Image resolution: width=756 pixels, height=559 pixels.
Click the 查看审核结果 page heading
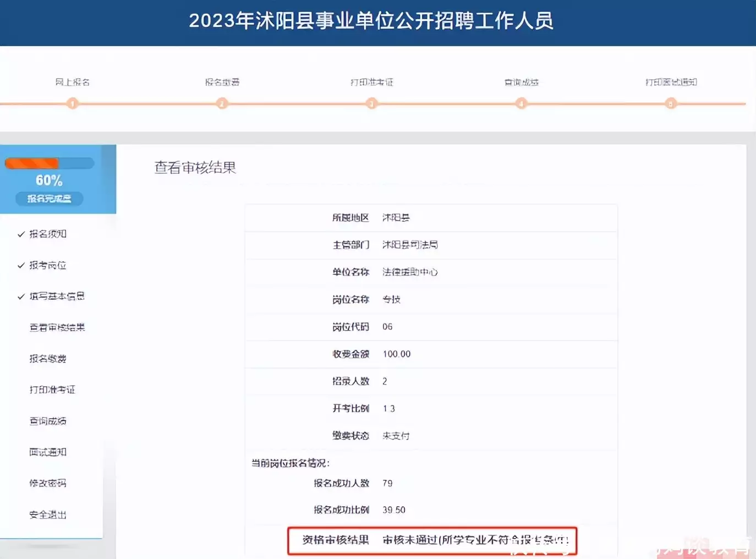tap(195, 167)
